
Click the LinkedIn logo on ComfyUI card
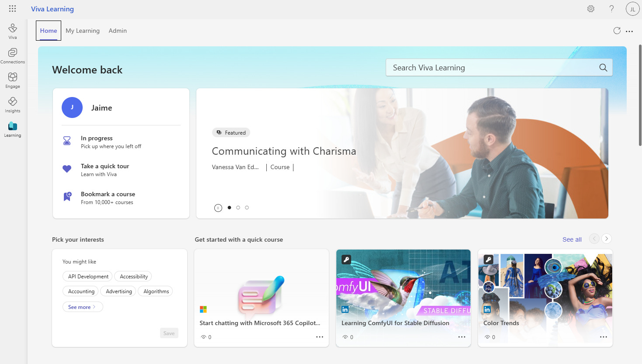(x=345, y=309)
